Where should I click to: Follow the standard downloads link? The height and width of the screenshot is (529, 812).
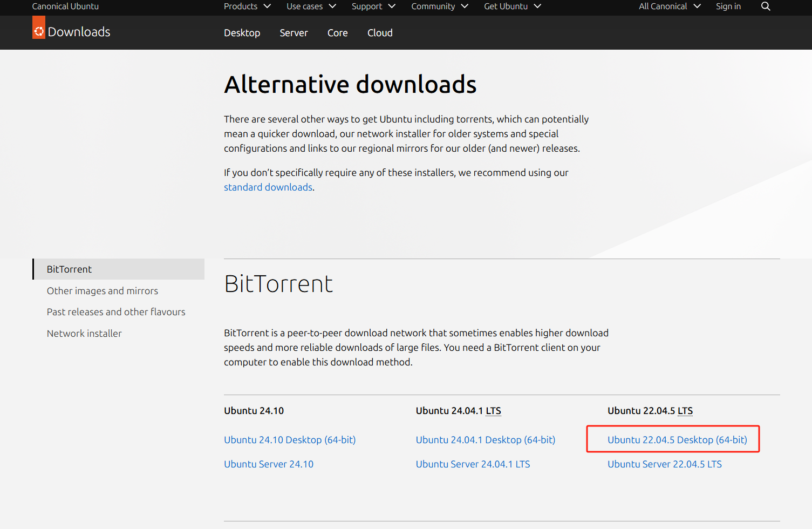click(x=268, y=187)
